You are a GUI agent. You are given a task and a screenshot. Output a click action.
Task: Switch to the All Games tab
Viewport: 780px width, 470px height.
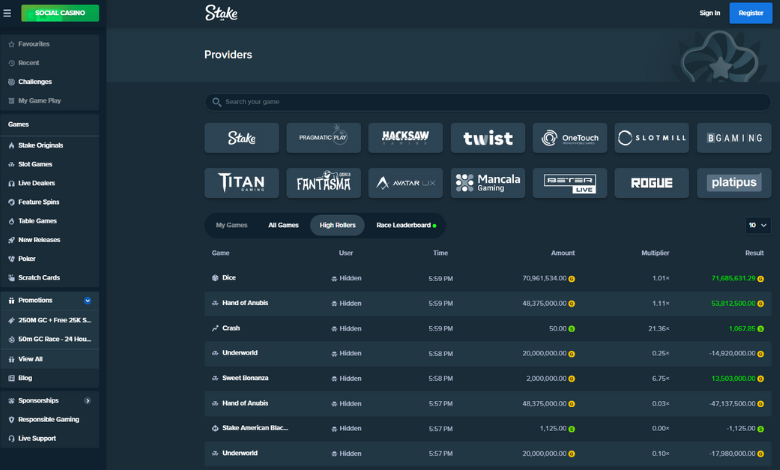[283, 225]
